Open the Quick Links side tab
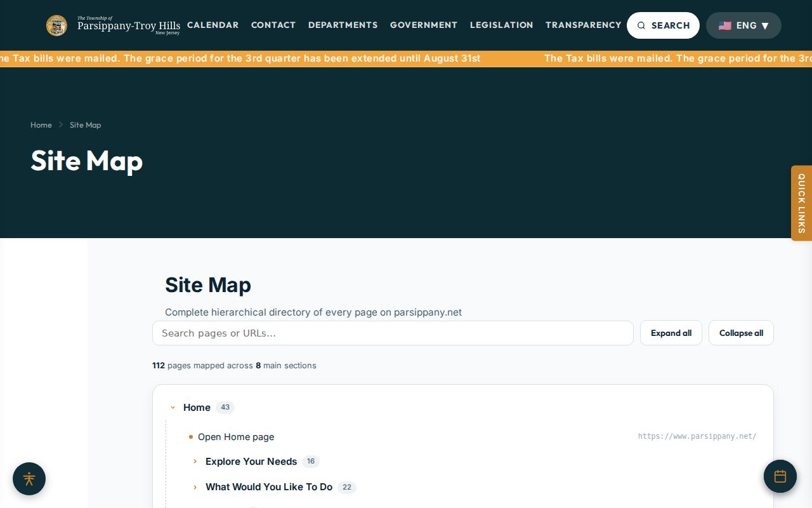This screenshot has height=508, width=812. 801,203
